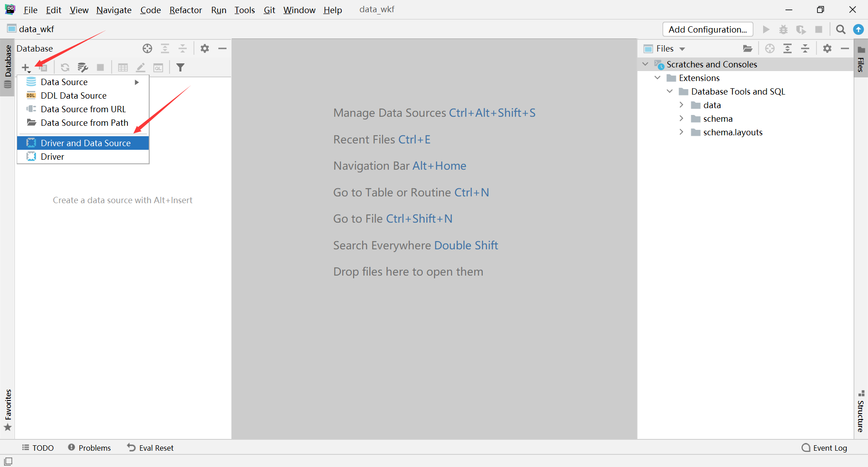Screen dimensions: 868x467
Task: Open the Query Console icon in Database toolbar
Action: point(158,68)
